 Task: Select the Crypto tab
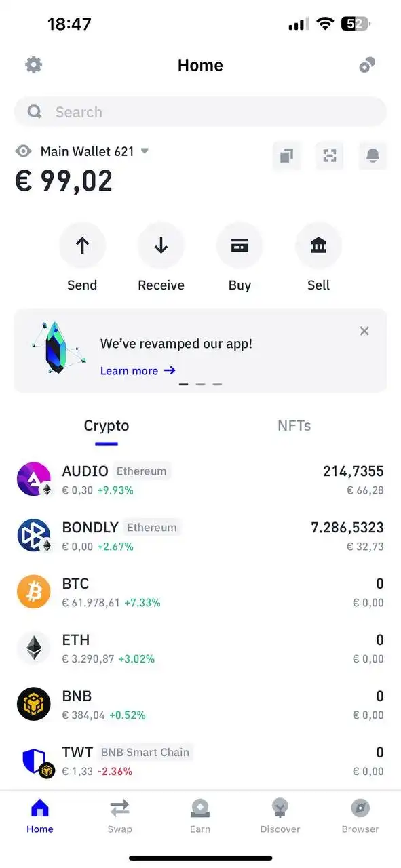tap(107, 426)
